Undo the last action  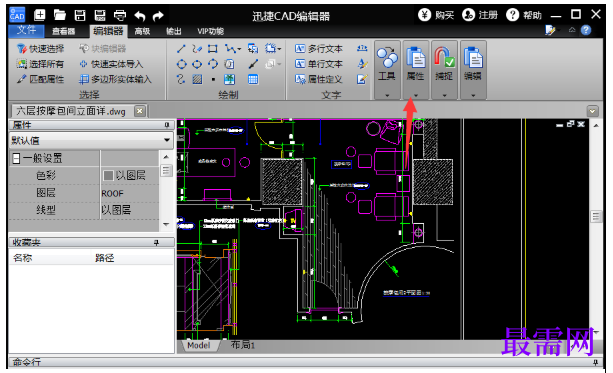[140, 16]
